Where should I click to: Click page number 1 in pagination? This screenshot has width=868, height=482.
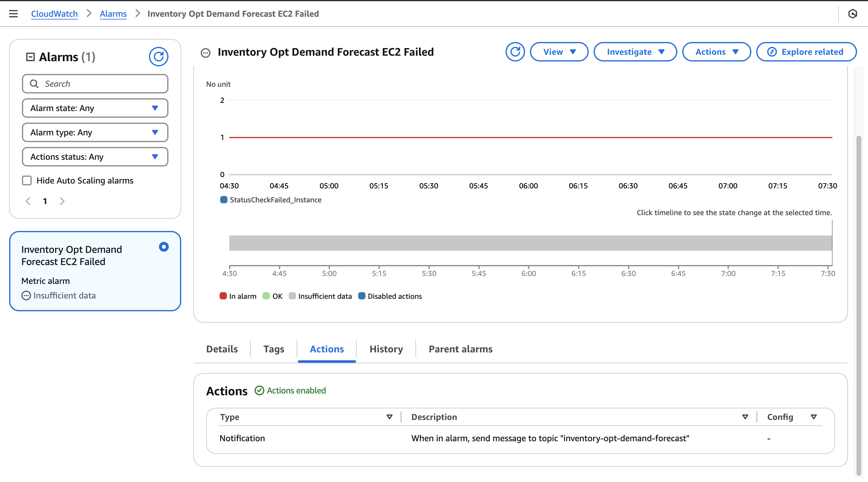(x=45, y=201)
